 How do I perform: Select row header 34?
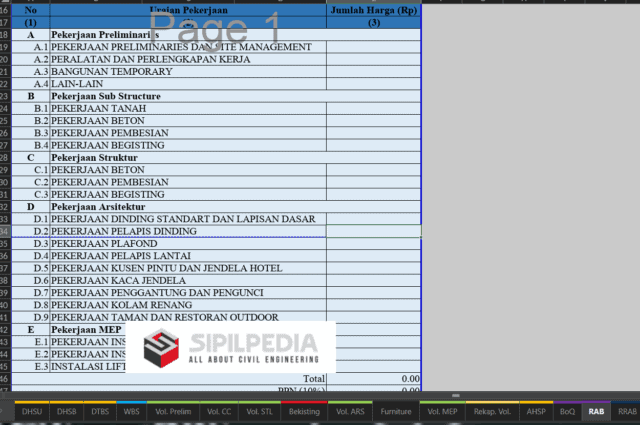pos(5,231)
